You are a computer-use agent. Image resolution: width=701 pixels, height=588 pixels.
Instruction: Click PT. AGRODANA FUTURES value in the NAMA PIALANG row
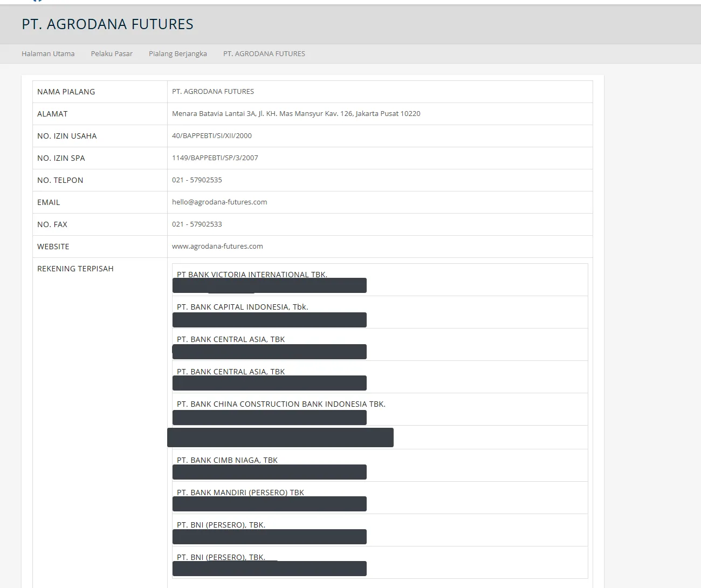tap(213, 92)
